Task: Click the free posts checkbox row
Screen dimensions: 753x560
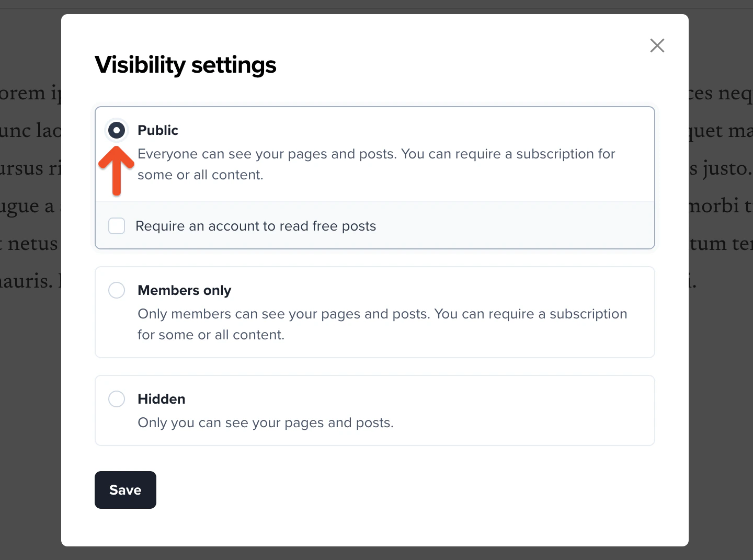Action: click(x=256, y=226)
